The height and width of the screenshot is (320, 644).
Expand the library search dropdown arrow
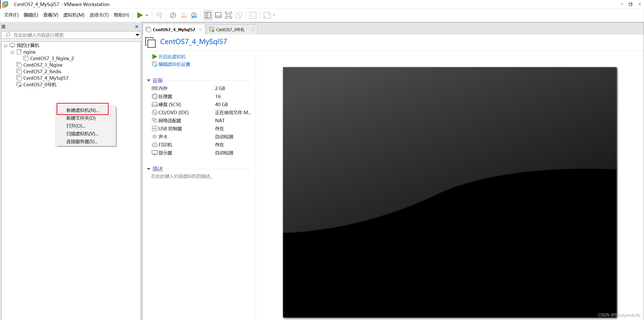click(x=137, y=35)
